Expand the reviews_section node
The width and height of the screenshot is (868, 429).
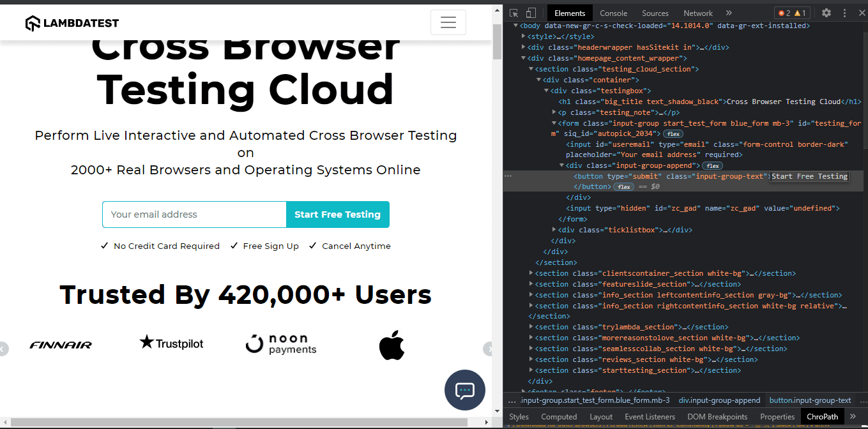tap(531, 359)
